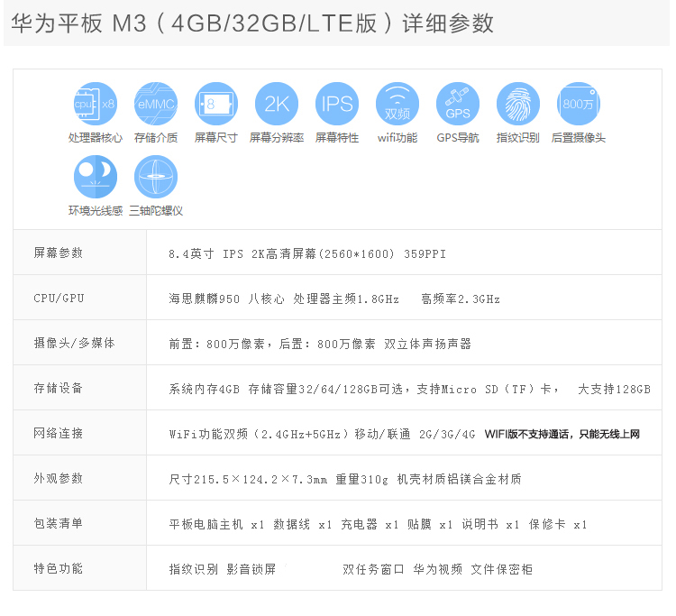Click the 处理器核心 CPU x8 icon

click(96, 104)
